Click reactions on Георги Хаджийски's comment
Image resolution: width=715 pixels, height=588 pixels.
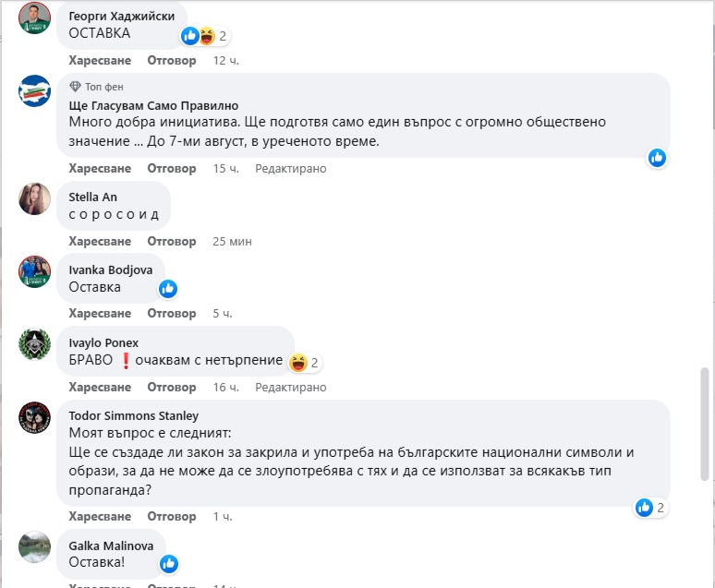click(204, 36)
